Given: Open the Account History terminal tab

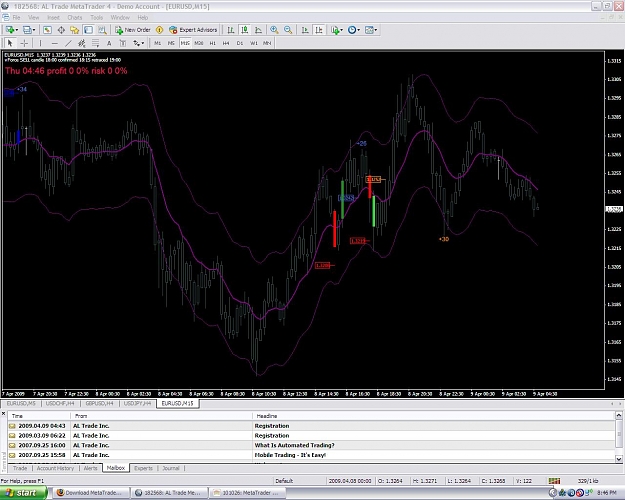Looking at the screenshot, I should click(x=55, y=468).
